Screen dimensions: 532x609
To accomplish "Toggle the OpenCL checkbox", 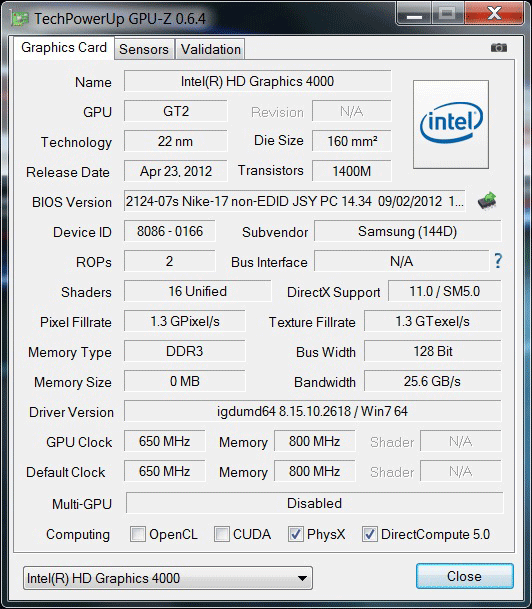I will (x=138, y=534).
